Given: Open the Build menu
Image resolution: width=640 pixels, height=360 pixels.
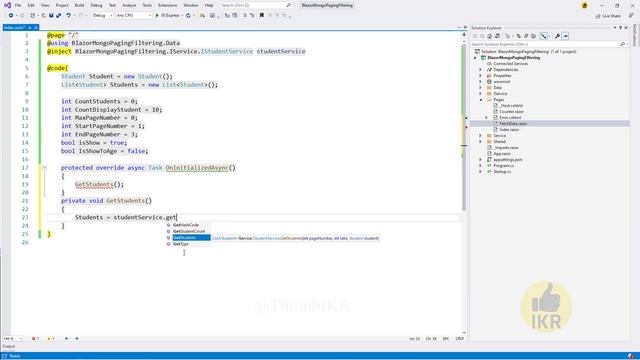Looking at the screenshot, I should click(x=80, y=5).
